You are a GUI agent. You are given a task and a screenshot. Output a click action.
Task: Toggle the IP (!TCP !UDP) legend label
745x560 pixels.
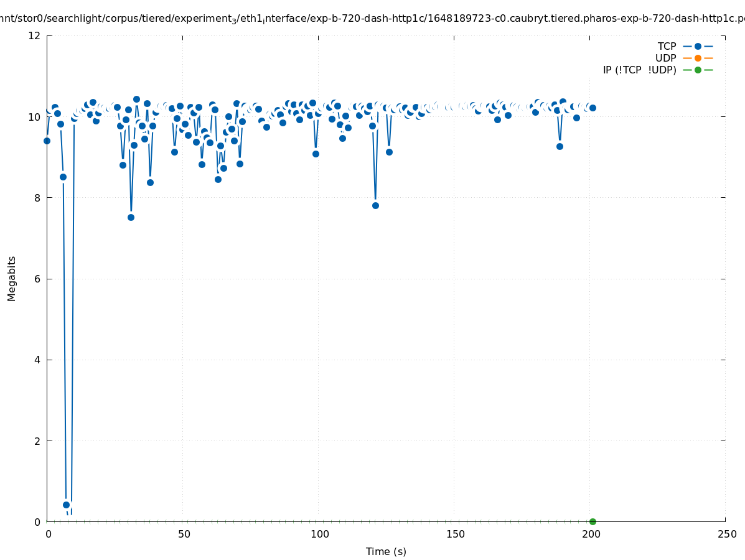[639, 70]
